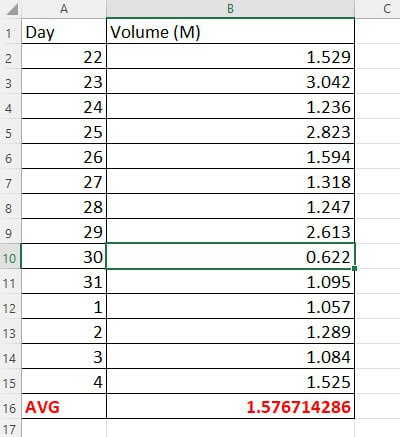
Task: Select the cell with value 1.289
Action: pos(230,331)
